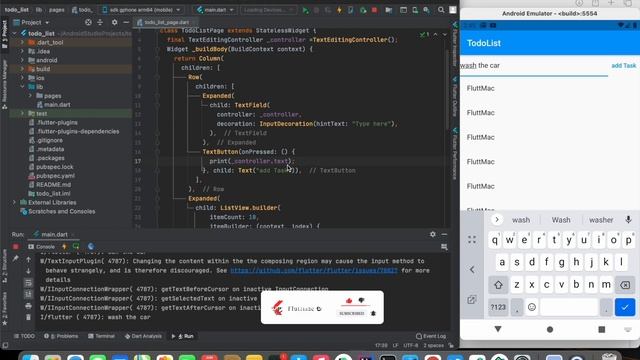
Task: Open the Terminal tool window tab
Action: pos(101,336)
